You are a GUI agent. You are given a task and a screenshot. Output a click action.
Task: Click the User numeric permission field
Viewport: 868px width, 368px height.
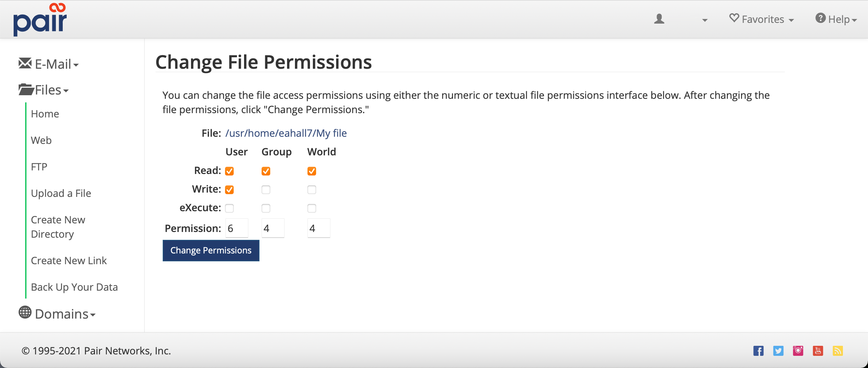pyautogui.click(x=237, y=228)
